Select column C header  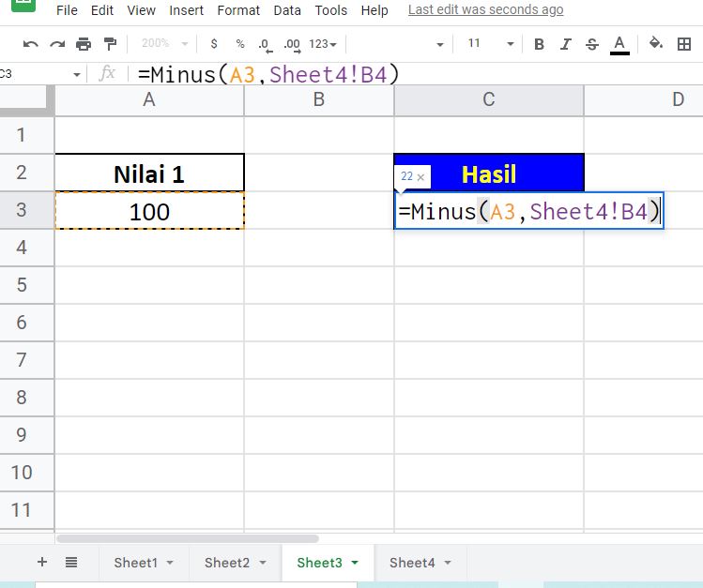[489, 99]
